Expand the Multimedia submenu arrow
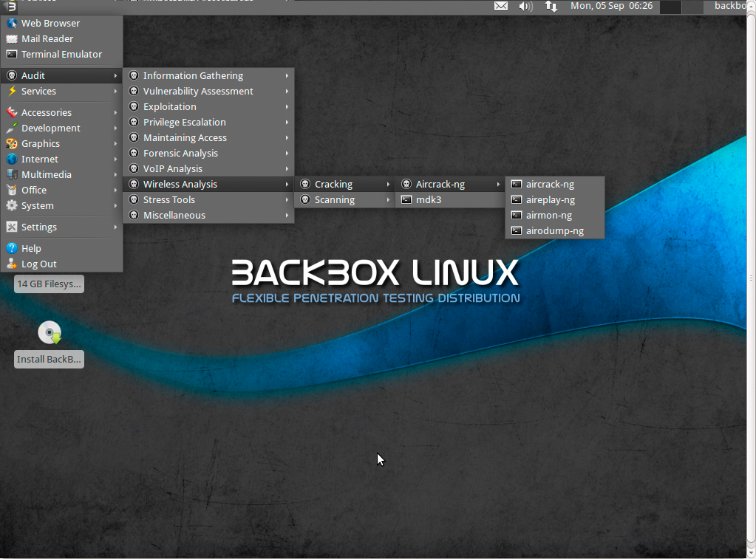 click(x=115, y=174)
